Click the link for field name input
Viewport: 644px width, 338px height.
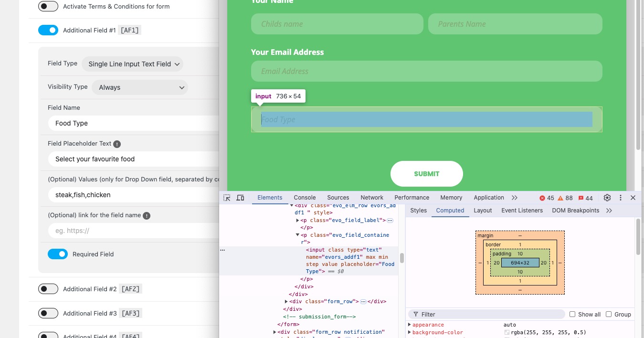(133, 231)
